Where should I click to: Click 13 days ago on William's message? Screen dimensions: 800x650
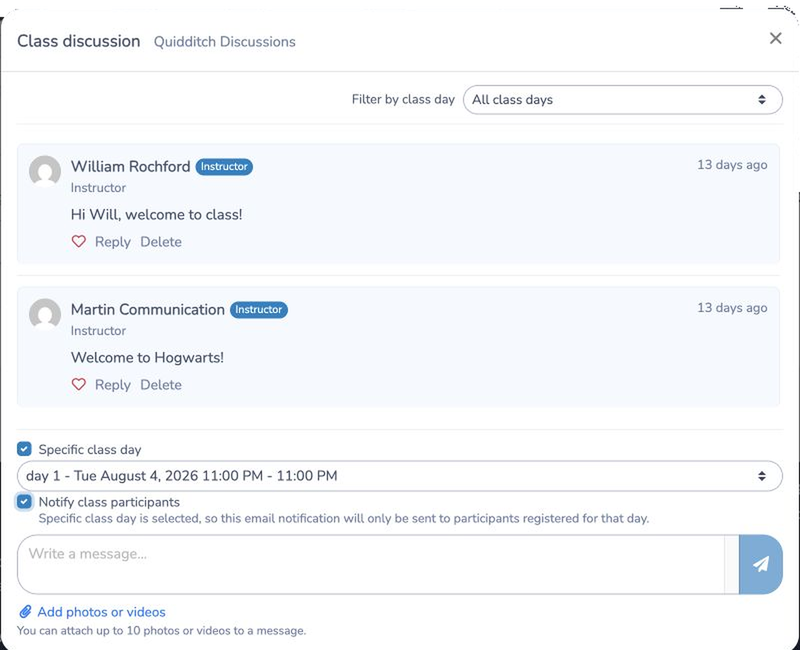[732, 165]
